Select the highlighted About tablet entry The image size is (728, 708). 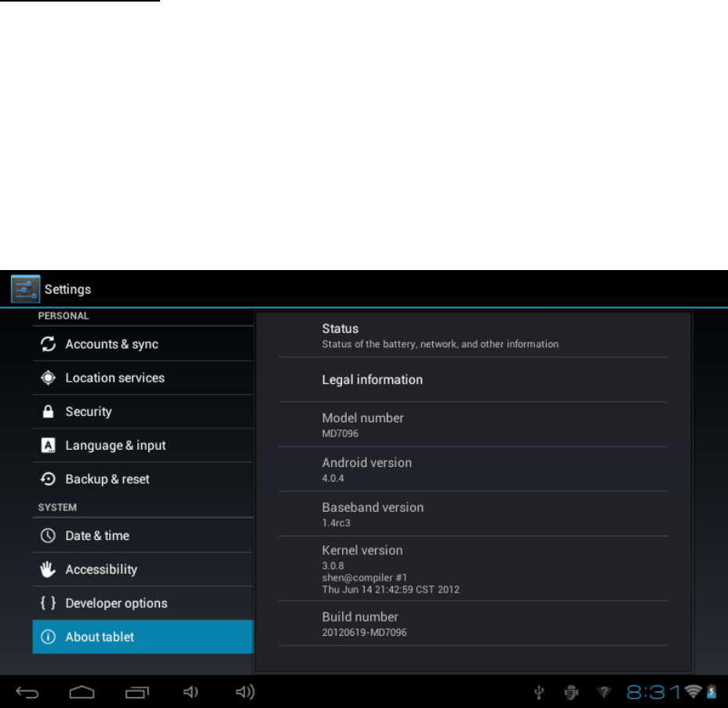point(143,637)
